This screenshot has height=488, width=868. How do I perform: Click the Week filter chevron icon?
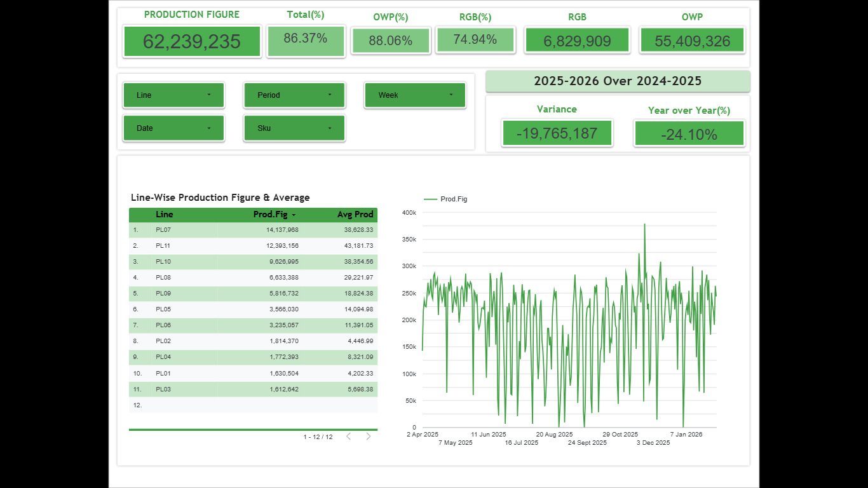pos(451,95)
